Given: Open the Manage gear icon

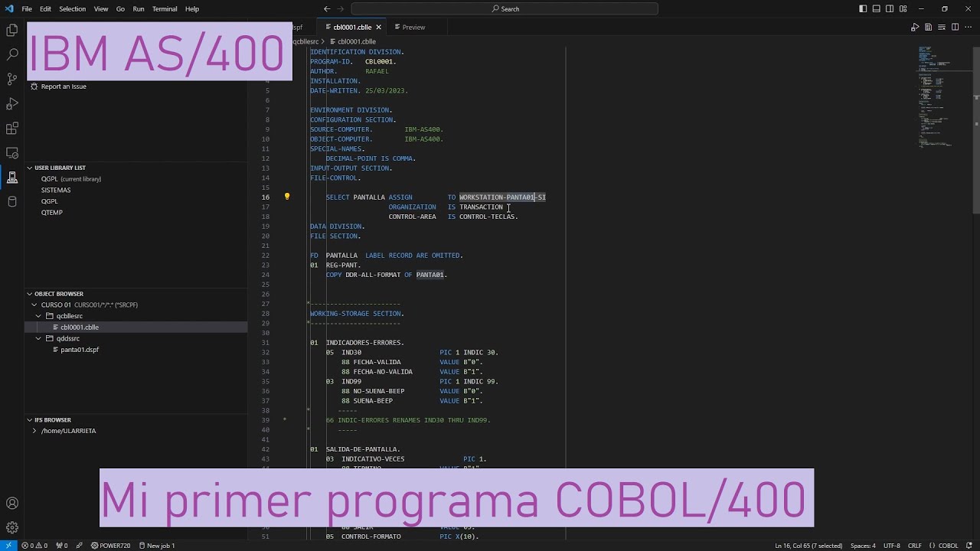Looking at the screenshot, I should [x=12, y=527].
